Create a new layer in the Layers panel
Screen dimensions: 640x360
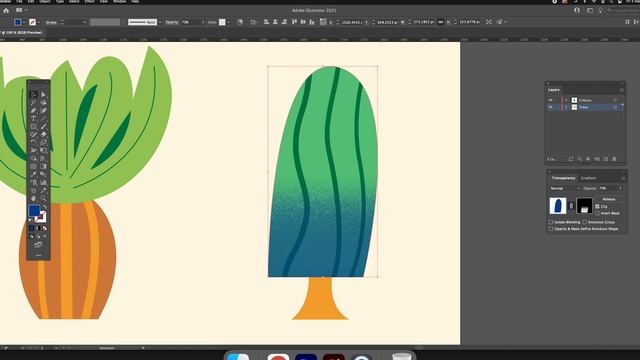pos(606,159)
